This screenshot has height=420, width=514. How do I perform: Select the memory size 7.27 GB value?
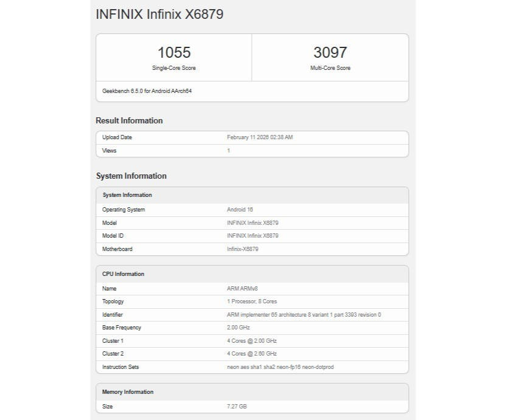click(x=237, y=407)
